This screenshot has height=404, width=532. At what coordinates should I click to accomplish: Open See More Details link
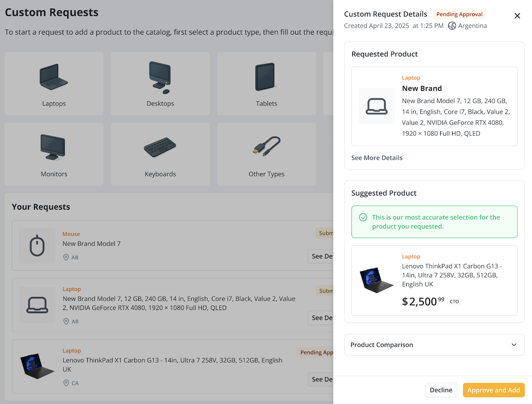(377, 158)
